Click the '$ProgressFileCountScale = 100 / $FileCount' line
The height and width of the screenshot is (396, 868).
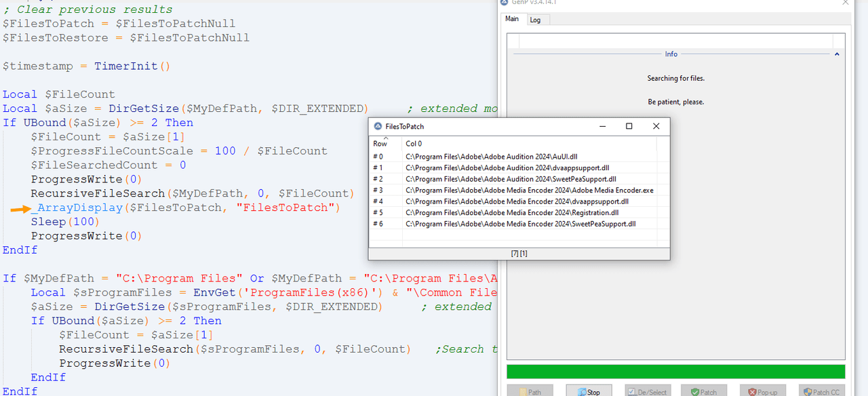(x=179, y=151)
